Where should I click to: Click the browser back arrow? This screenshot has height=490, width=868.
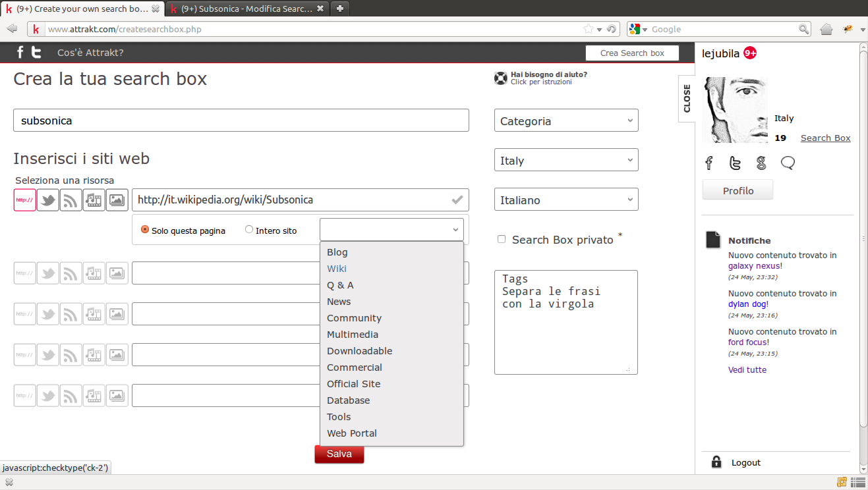coord(12,29)
